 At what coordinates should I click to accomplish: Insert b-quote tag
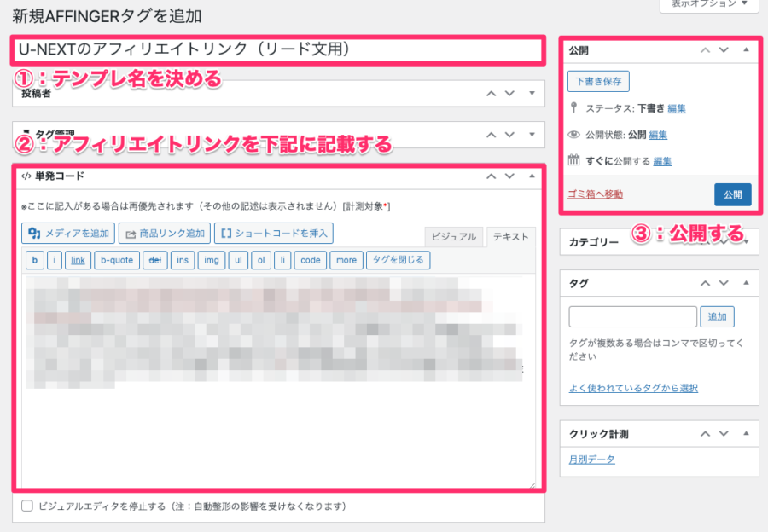[117, 260]
